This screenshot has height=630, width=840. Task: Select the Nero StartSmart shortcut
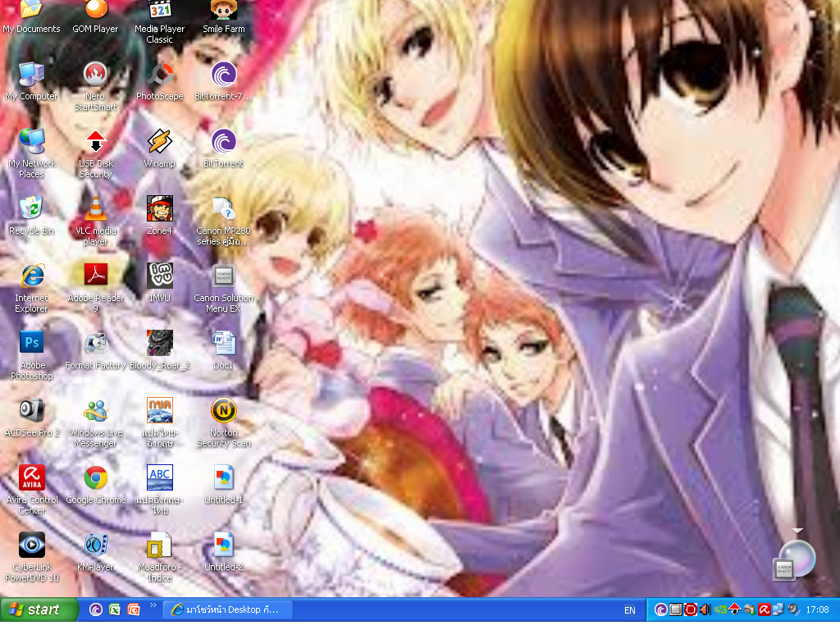point(95,87)
